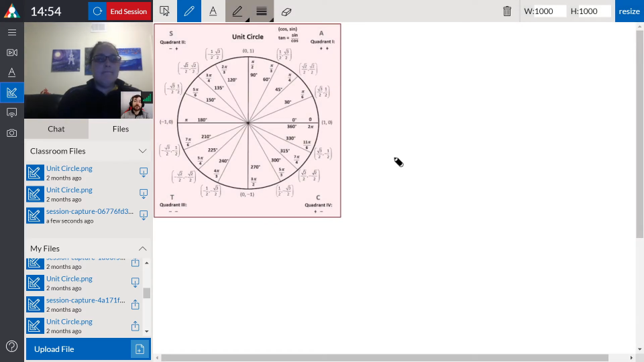Select the eraser tool
The width and height of the screenshot is (644, 362).
[286, 11]
